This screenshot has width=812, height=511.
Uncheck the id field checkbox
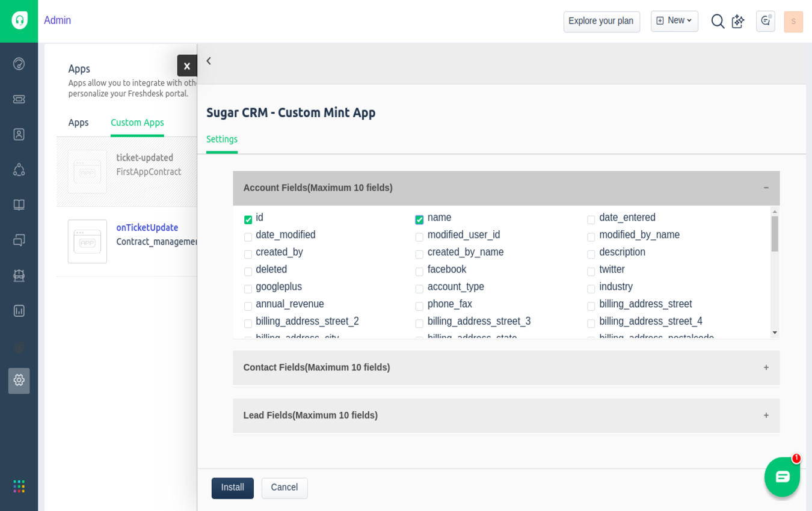tap(248, 219)
